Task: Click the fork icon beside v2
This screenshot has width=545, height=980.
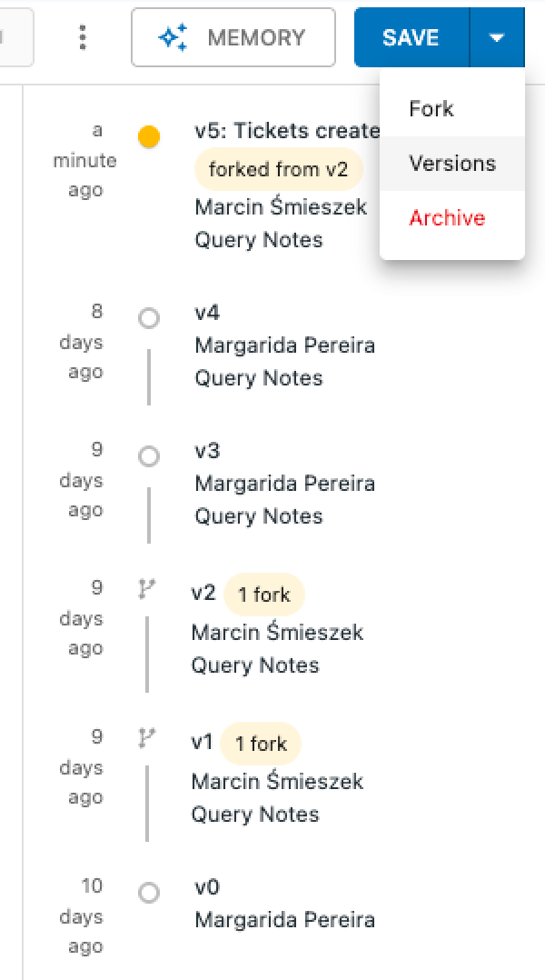Action: 147,590
